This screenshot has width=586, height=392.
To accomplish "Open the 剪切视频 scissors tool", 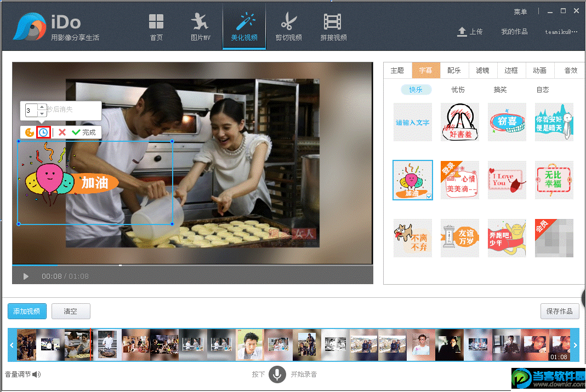I will tap(288, 27).
